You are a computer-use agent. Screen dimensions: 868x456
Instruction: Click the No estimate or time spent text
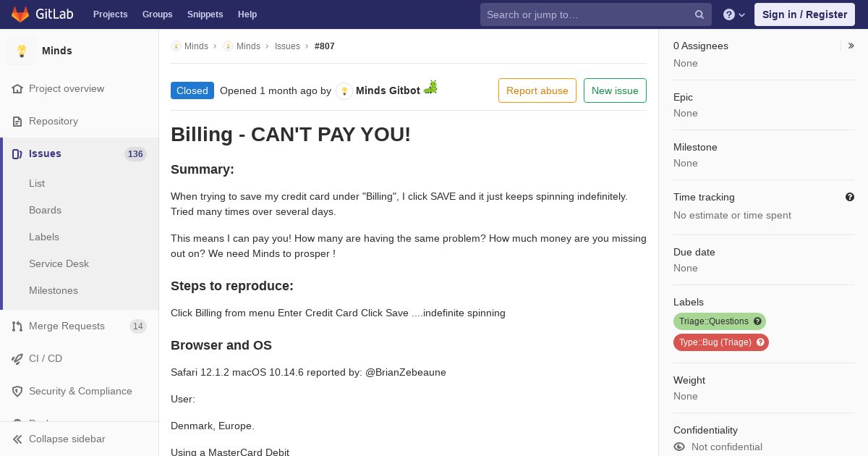[732, 216]
